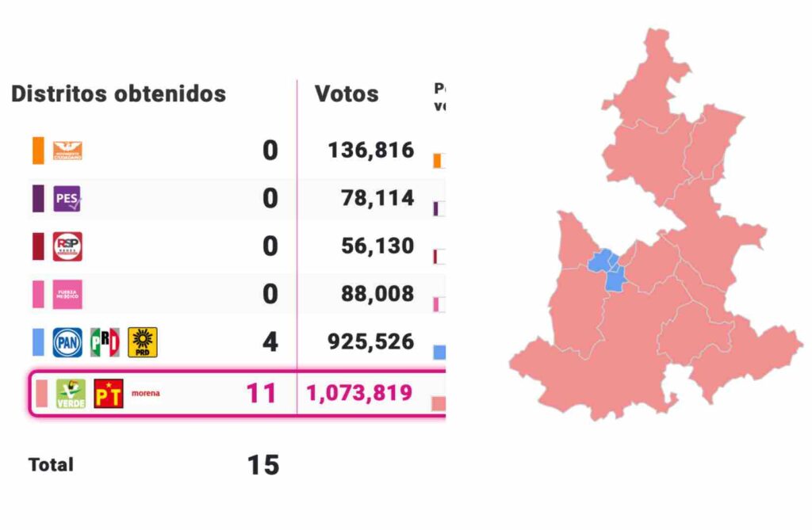
Task: Click the blue PAN party logo
Action: (x=67, y=342)
